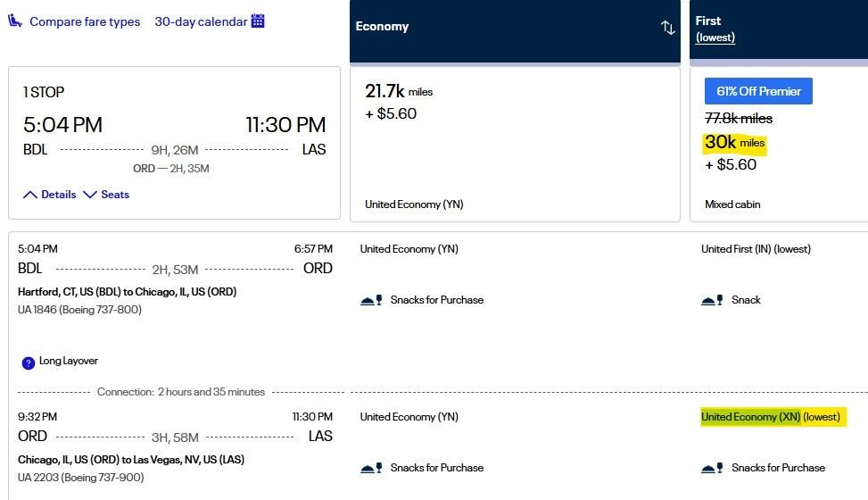Open the 30-day calendar link
The height and width of the screenshot is (500, 868).
point(201,21)
